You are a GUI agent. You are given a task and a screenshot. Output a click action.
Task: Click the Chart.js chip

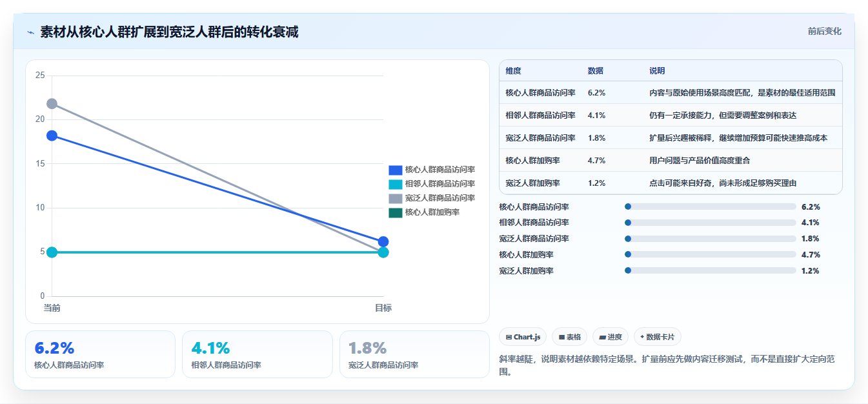click(x=523, y=337)
